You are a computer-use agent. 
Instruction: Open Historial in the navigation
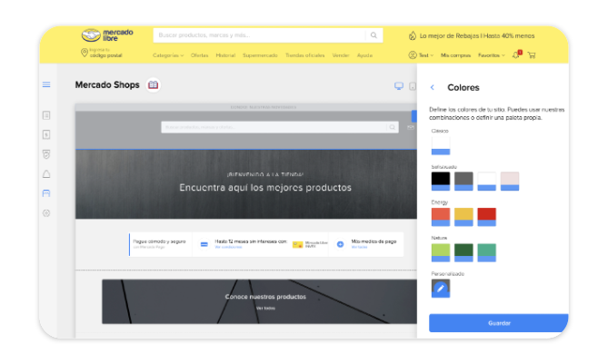[225, 55]
